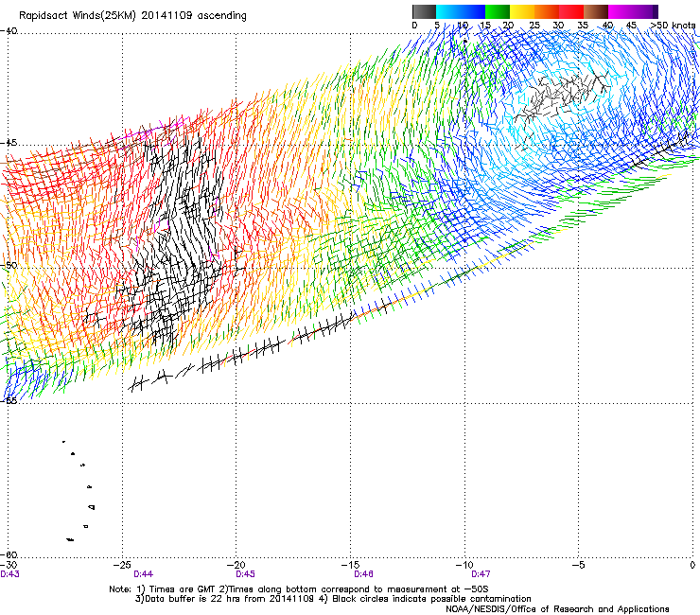Click the 'Note: 1) Times are GMT' text
The height and width of the screenshot is (615, 700).
click(163, 589)
